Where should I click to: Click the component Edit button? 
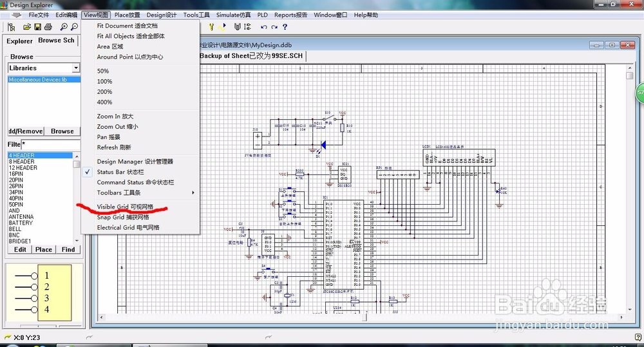pyautogui.click(x=20, y=249)
